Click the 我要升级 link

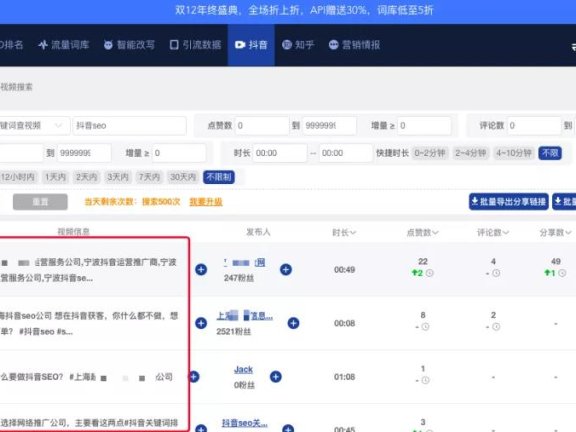[206, 202]
